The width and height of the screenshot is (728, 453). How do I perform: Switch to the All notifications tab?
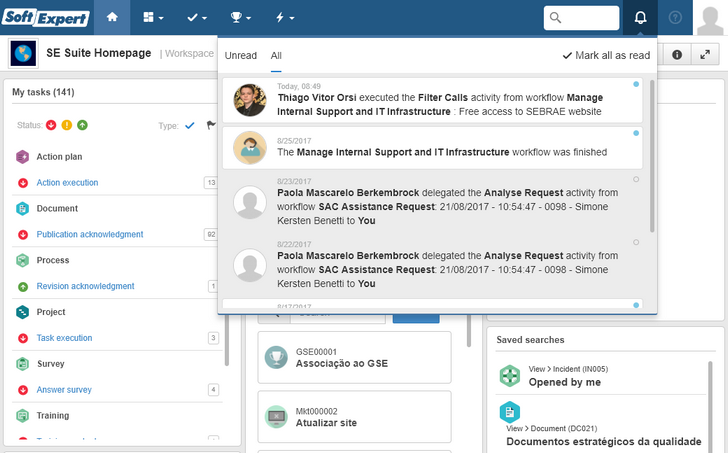[x=276, y=56]
